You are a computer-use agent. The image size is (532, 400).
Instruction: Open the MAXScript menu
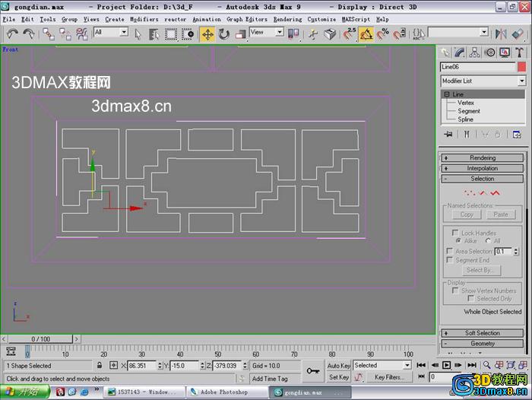tap(356, 19)
